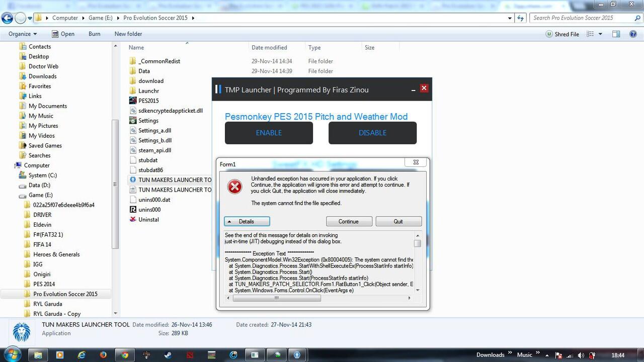The image size is (644, 362).
Task: Open the Organize menu
Action: click(x=23, y=34)
